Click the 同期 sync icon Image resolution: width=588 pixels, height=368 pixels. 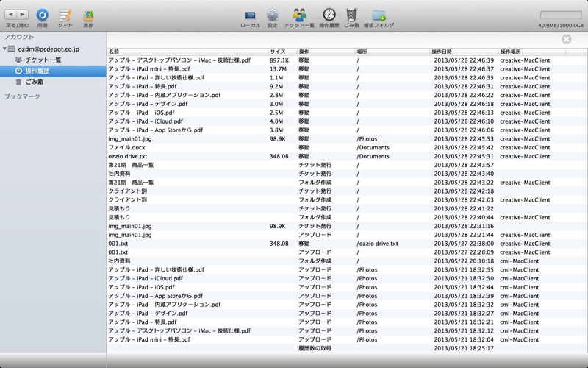click(x=43, y=15)
